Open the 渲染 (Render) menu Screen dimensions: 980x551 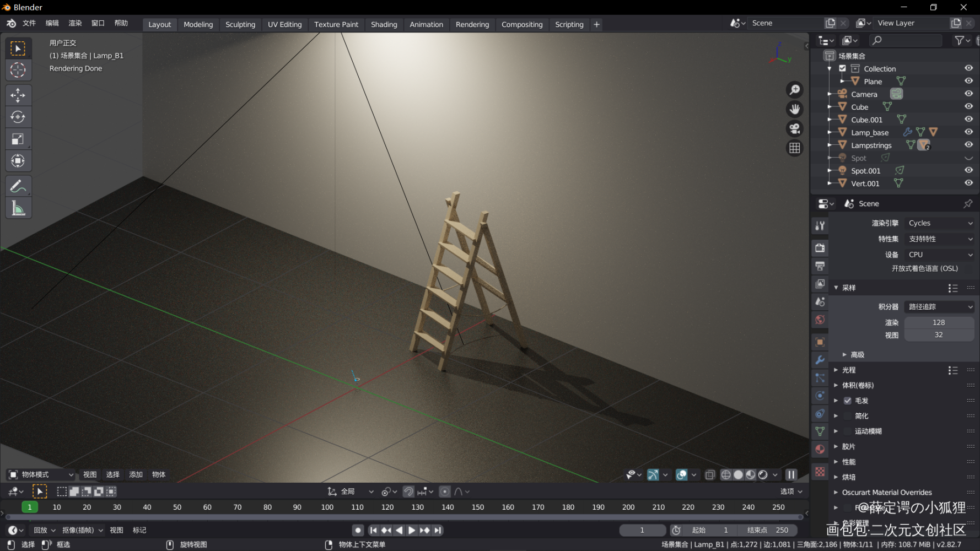[x=75, y=23]
